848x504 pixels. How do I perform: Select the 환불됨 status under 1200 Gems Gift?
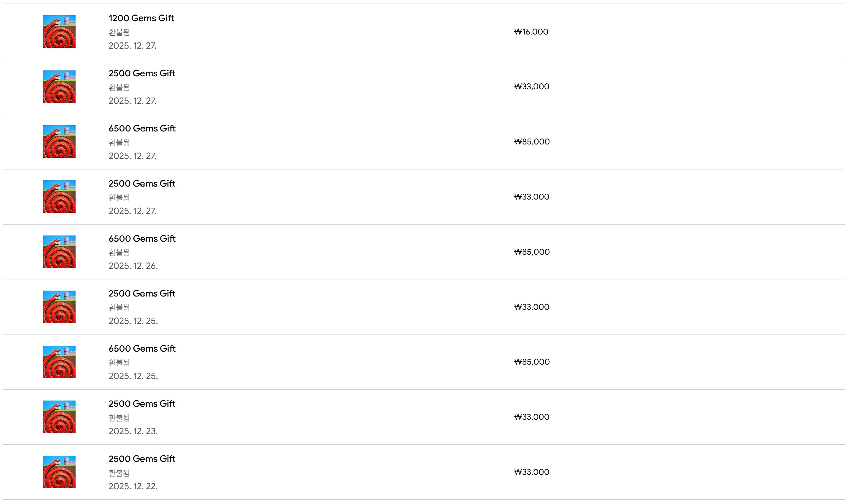(119, 32)
